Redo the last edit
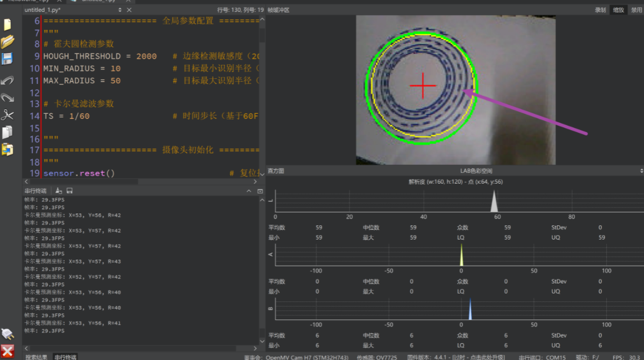This screenshot has width=644, height=360. pos(7,97)
